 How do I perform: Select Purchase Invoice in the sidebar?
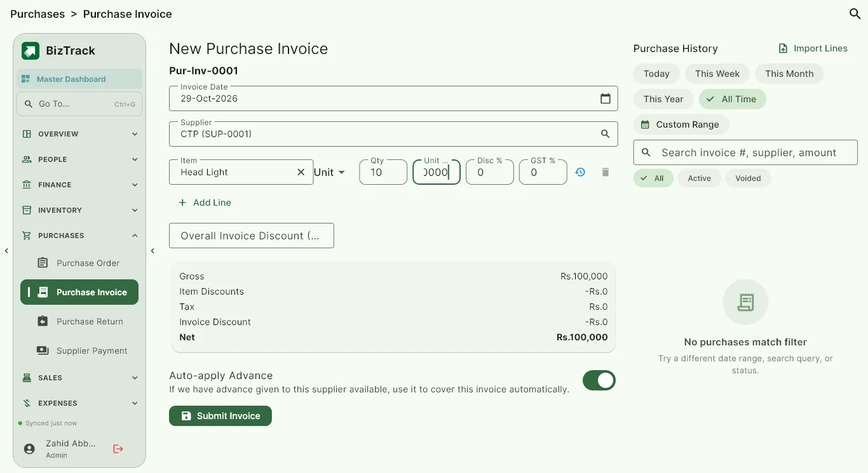pyautogui.click(x=79, y=292)
